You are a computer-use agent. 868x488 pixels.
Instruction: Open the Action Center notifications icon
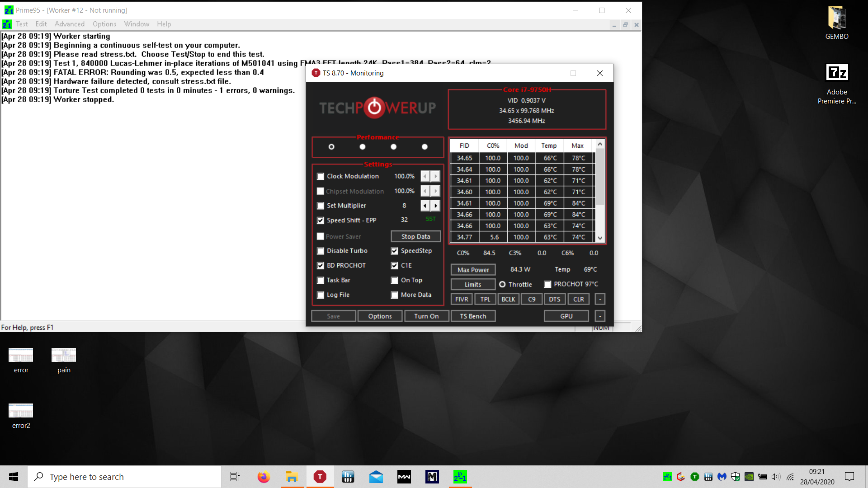click(x=849, y=477)
